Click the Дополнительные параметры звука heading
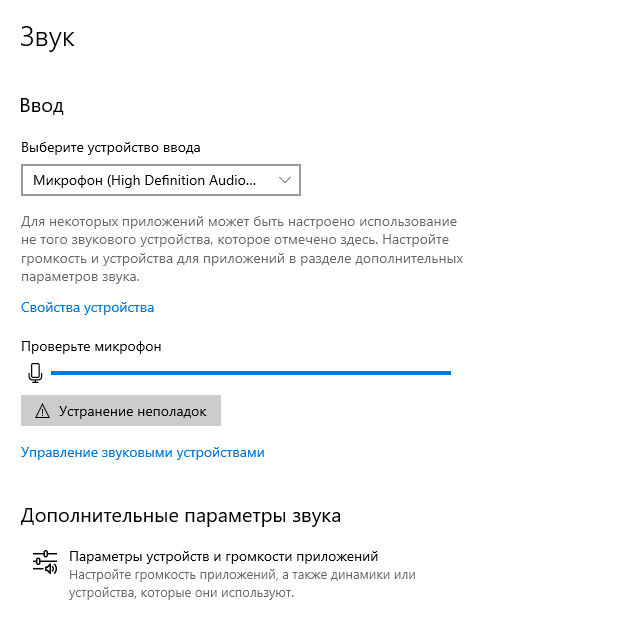Screen dimensions: 623x620 click(180, 516)
